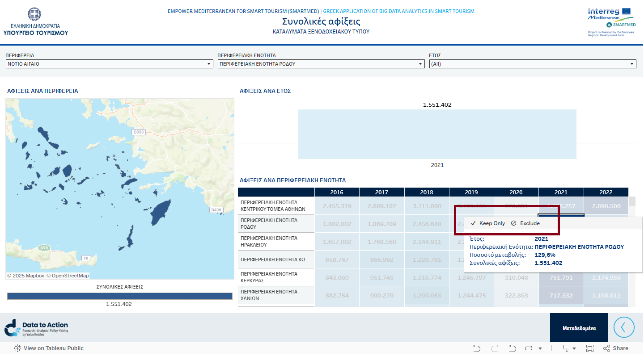The height and width of the screenshot is (356, 644).
Task: Select the ΠΕΡΙΦΕΡΕΙΑΚΗ ΕΝΟΤΗΤΑ ΚΩ row label
Action: pos(273,260)
